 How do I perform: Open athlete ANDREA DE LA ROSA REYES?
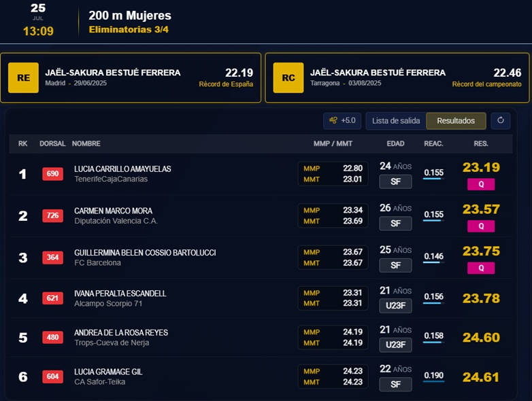pyautogui.click(x=121, y=332)
